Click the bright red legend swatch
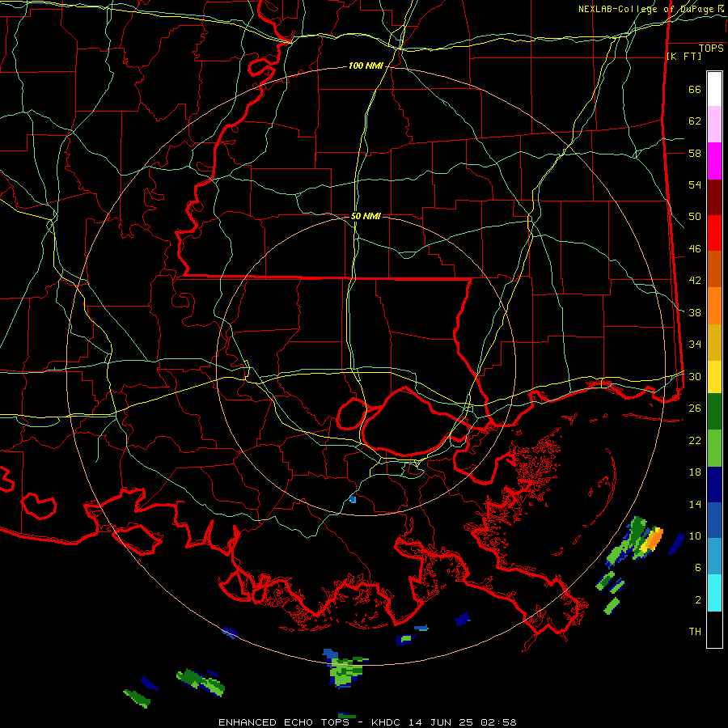The image size is (728, 728). pyautogui.click(x=714, y=233)
